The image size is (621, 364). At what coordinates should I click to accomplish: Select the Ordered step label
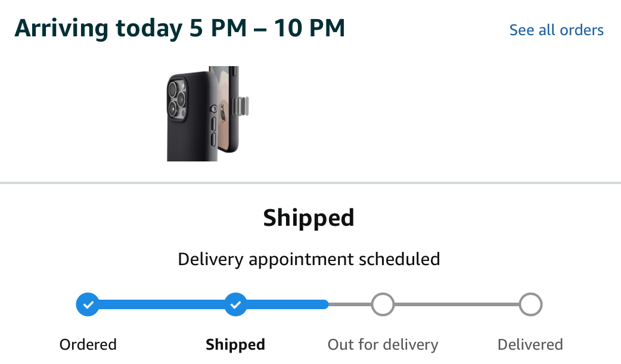pyautogui.click(x=88, y=344)
